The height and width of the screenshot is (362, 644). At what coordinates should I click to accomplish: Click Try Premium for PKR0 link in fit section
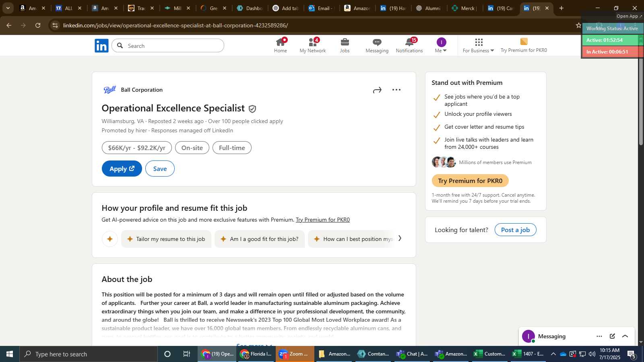tap(323, 220)
